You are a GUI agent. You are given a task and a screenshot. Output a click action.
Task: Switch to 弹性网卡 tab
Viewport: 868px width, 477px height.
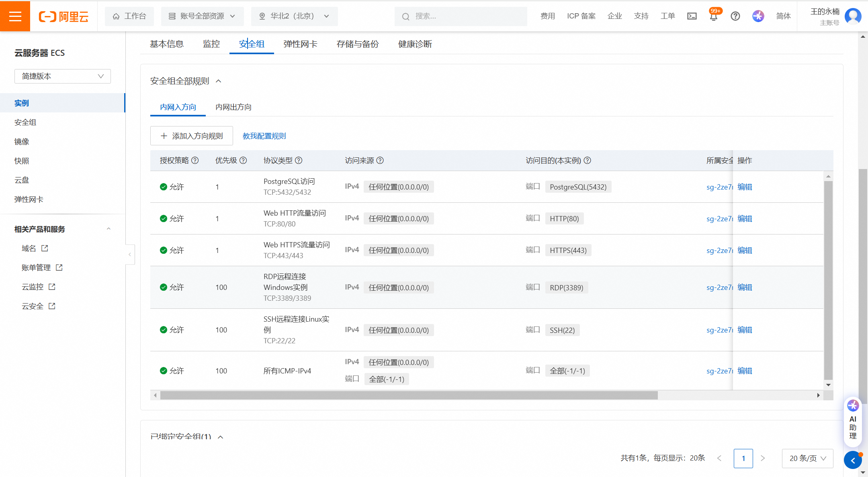pos(300,44)
